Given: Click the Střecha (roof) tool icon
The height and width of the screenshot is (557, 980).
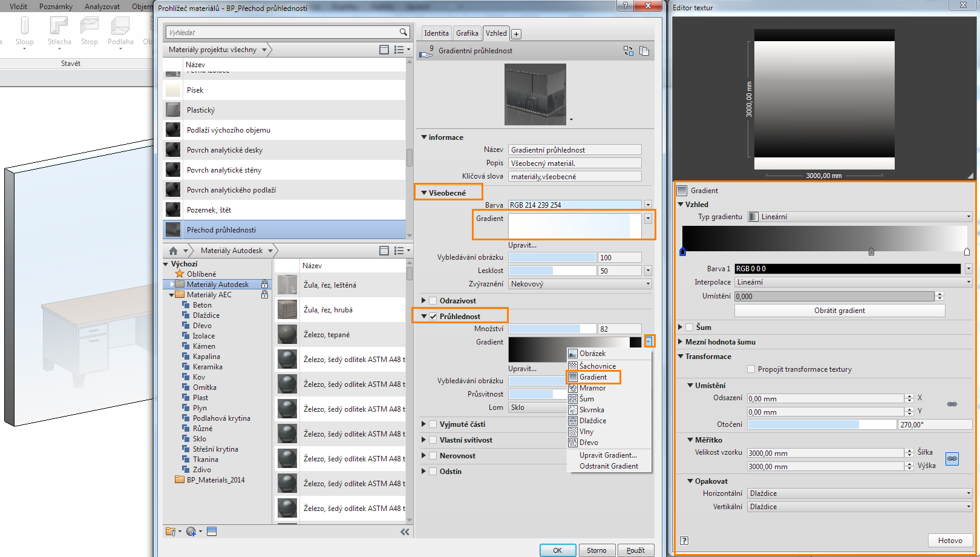Looking at the screenshot, I should 59,26.
